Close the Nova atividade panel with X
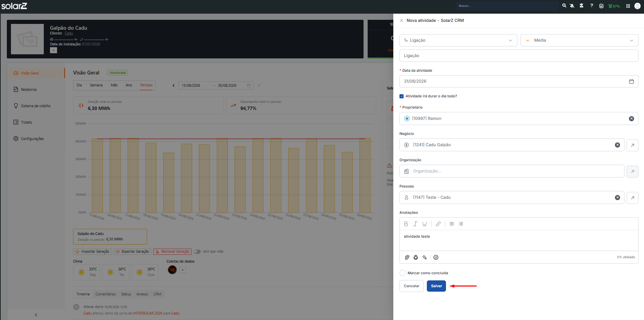This screenshot has height=320, width=644. coord(402,20)
